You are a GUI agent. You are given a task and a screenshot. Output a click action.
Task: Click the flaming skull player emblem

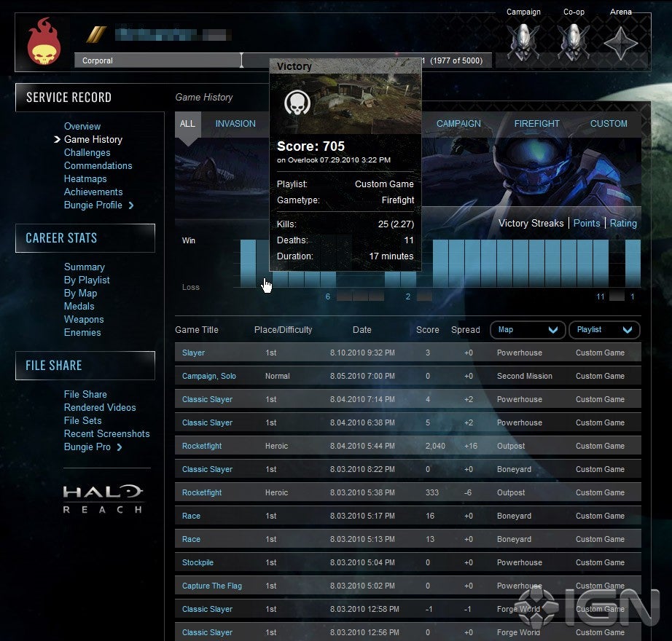[44, 42]
